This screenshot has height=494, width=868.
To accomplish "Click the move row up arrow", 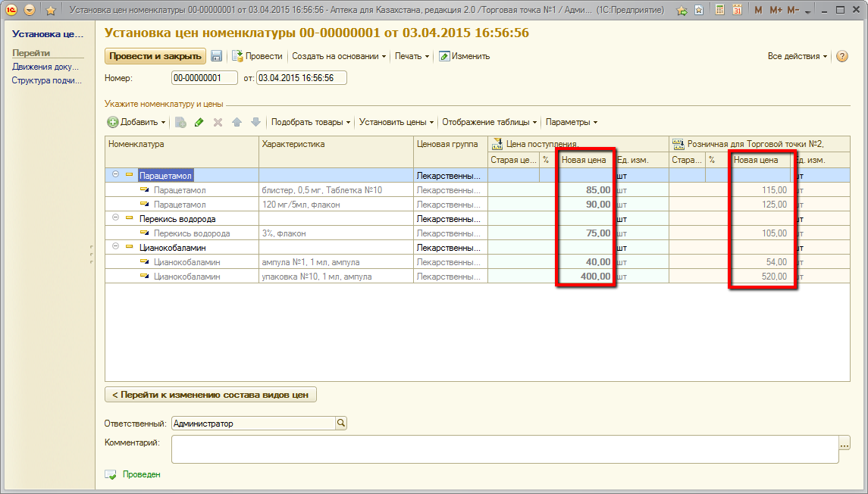I will tap(237, 122).
